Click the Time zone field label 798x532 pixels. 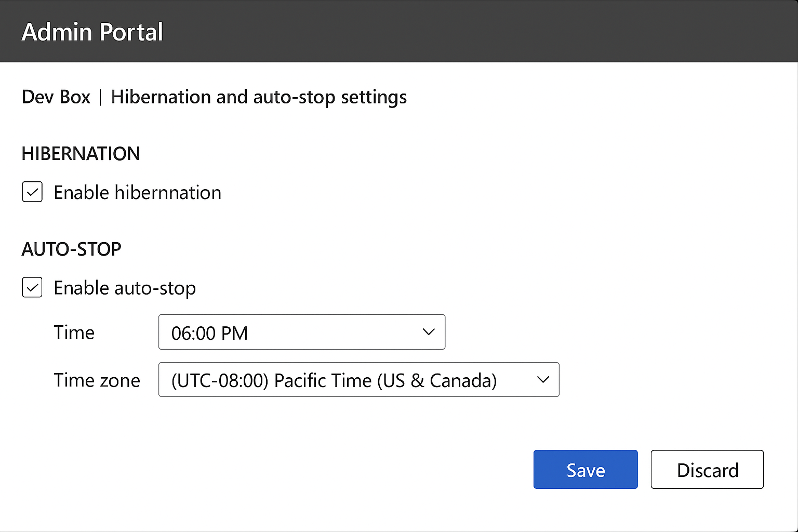click(x=97, y=380)
